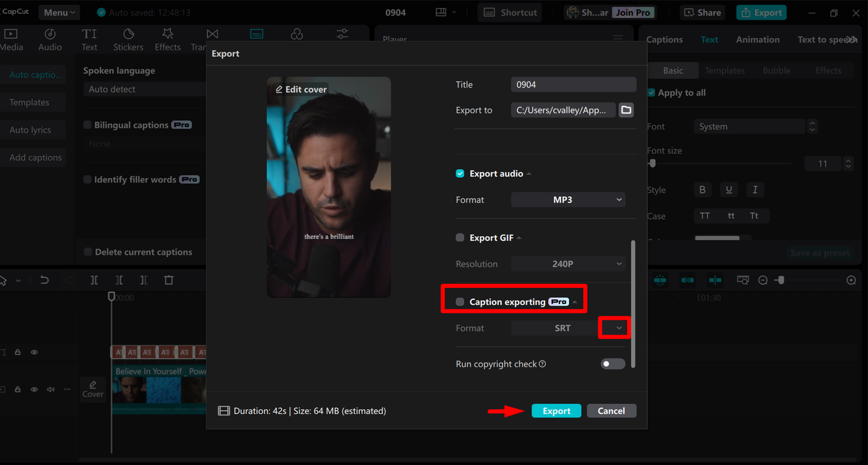Toggle the preview axis icon
The height and width of the screenshot is (465, 868).
click(715, 280)
